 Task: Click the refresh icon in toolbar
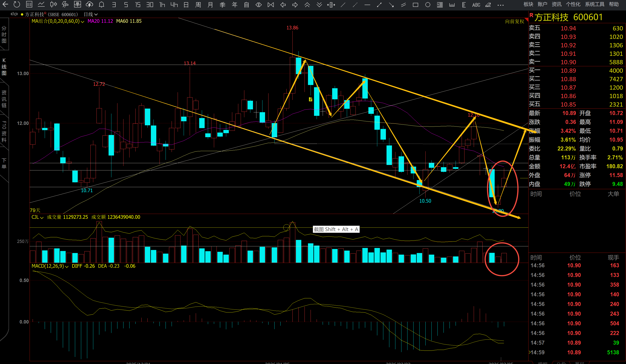[x=17, y=4]
